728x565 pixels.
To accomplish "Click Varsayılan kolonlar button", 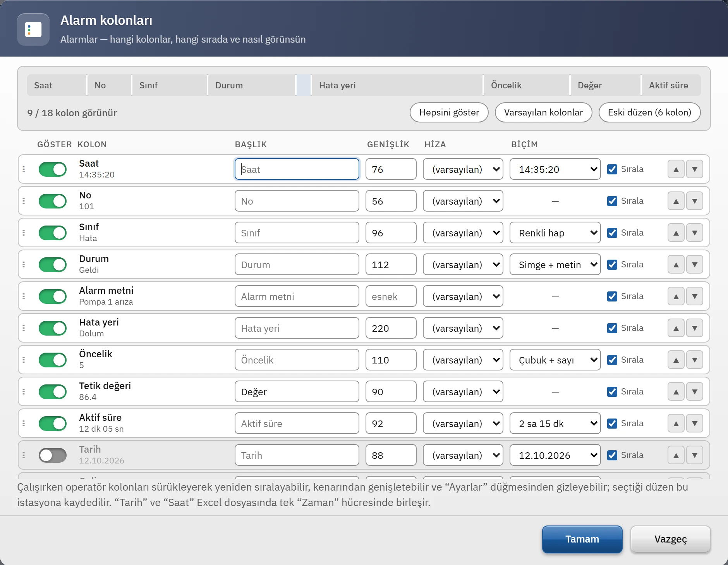I will (x=544, y=112).
